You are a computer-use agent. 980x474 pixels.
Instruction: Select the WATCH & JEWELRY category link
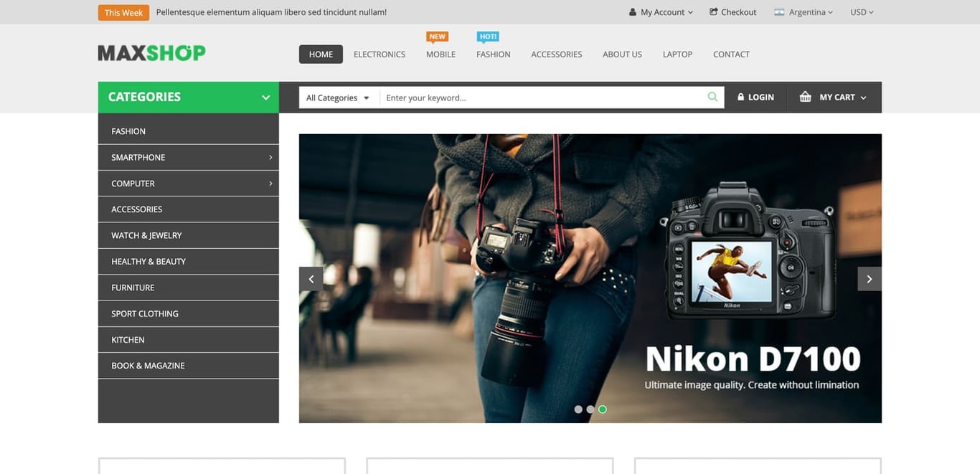point(146,235)
